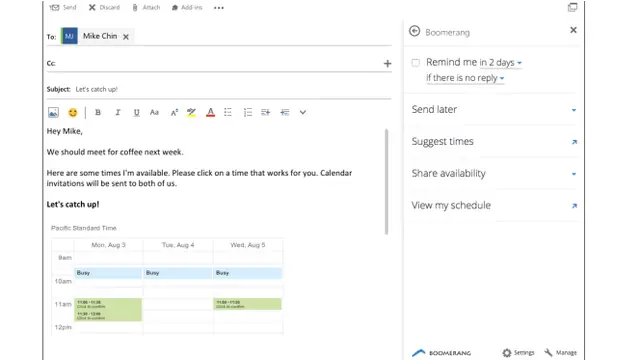Enable the Remind me checkbox

[x=416, y=63]
